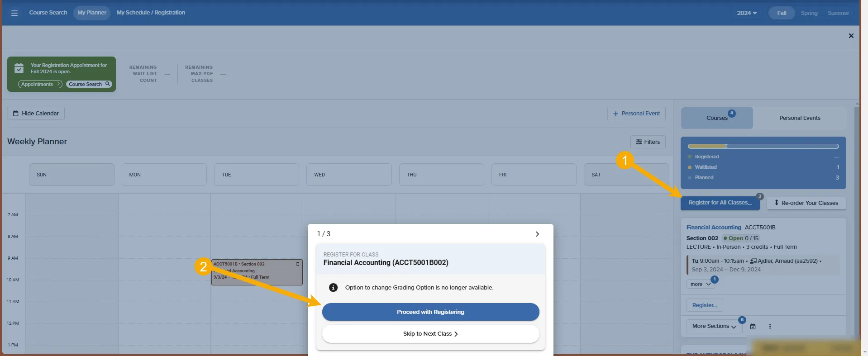Click 'Sep 3, 2024 – Dec 9, 2024' dates
The width and height of the screenshot is (868, 356).
tap(726, 270)
